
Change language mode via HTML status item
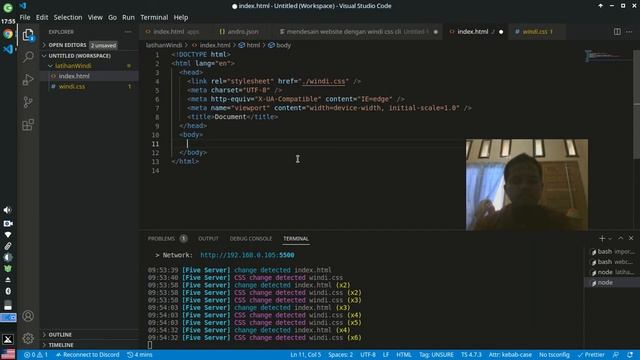[x=404, y=355]
